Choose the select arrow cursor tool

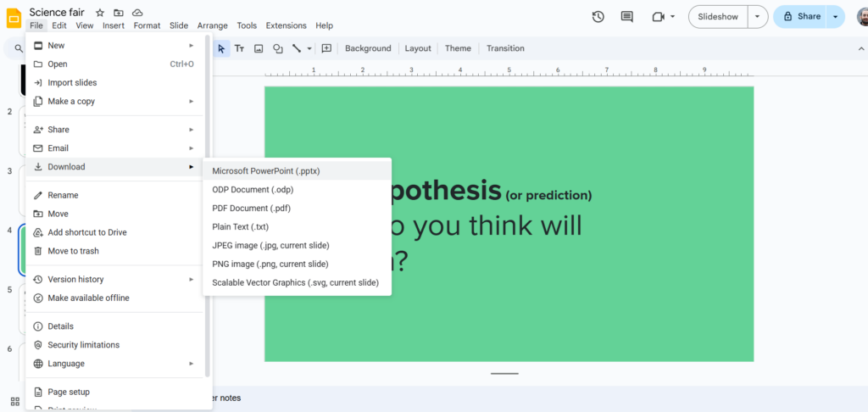221,48
